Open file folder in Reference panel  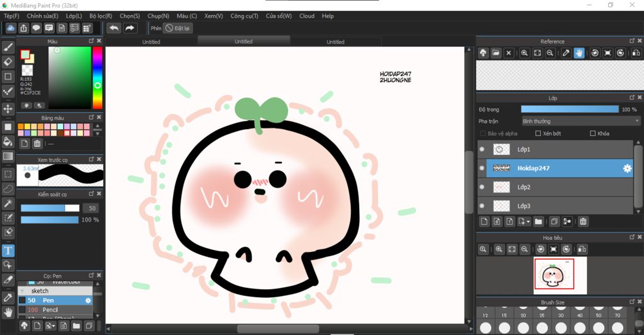click(496, 53)
